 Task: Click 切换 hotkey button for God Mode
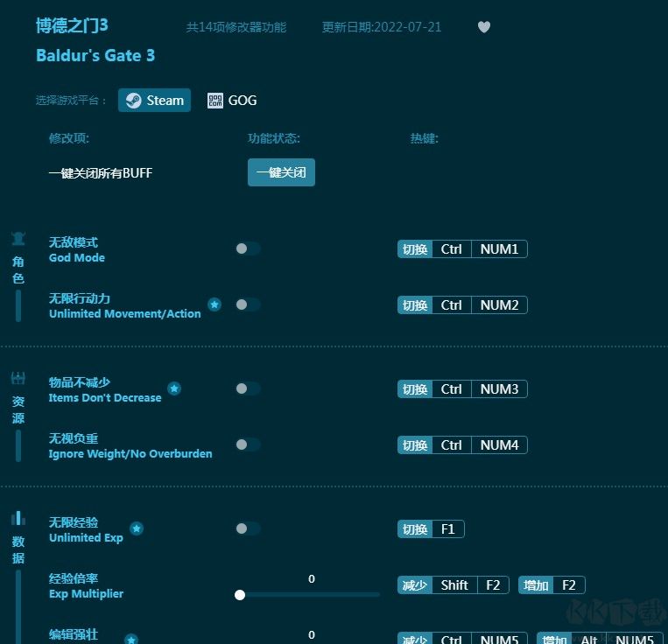coord(415,249)
